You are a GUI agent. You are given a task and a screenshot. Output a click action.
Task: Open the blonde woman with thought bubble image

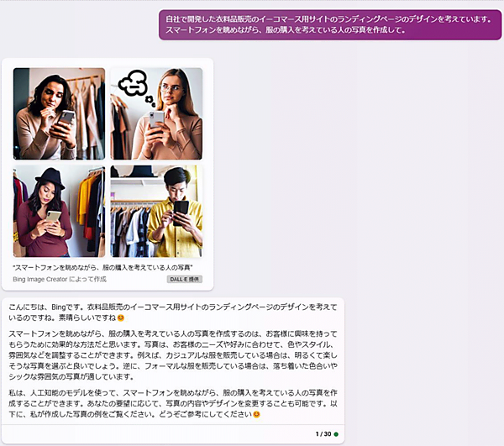(156, 113)
